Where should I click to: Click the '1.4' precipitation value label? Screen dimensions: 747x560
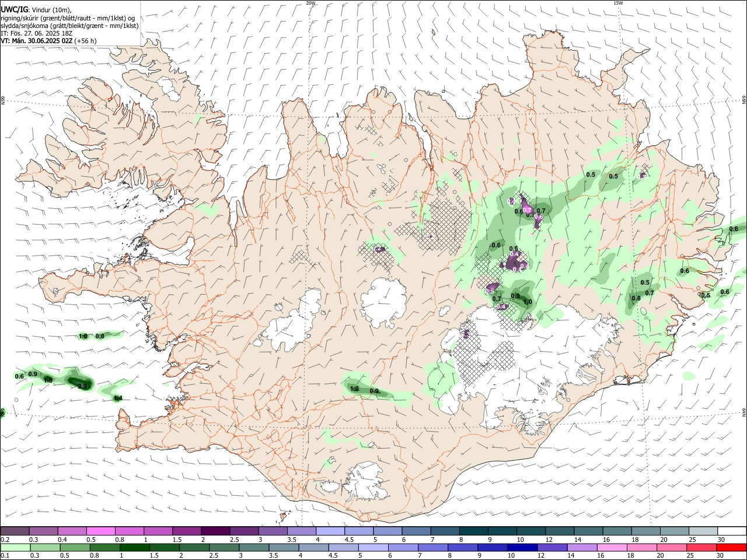click(118, 398)
